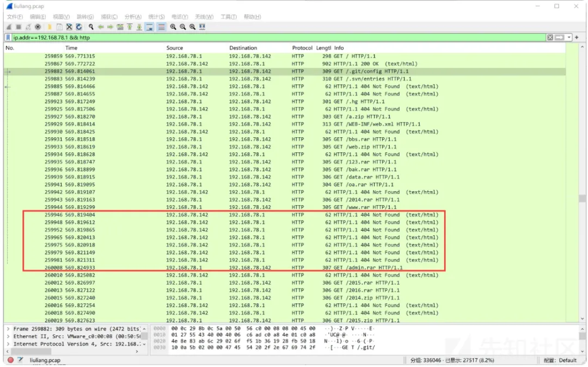Click the reload capture file icon
This screenshot has height=367, width=588.
tap(79, 27)
